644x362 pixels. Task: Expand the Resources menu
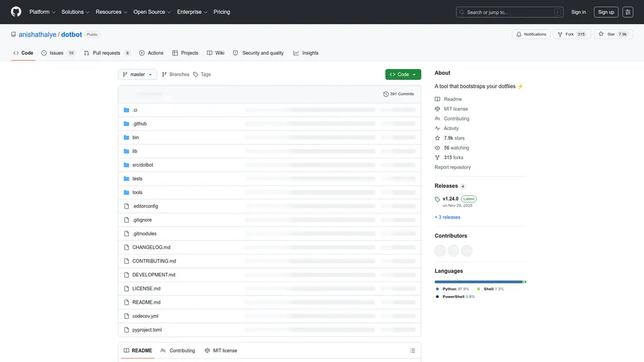[111, 12]
